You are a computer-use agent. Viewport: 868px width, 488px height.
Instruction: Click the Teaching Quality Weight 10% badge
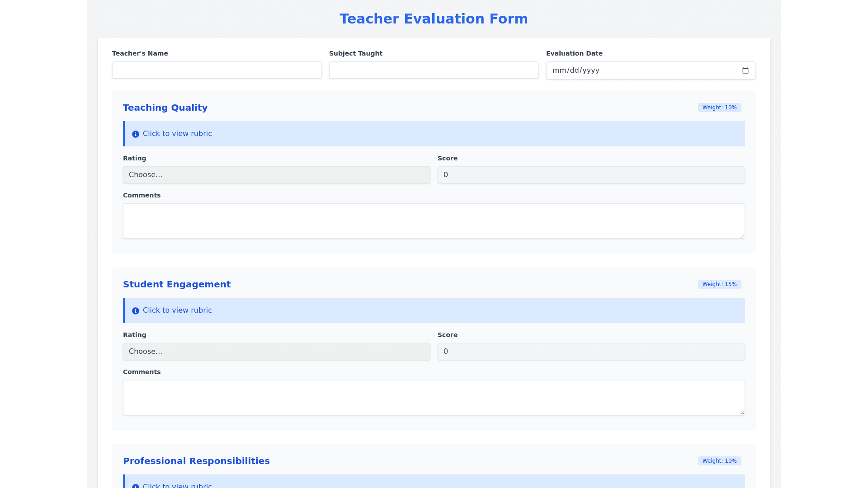pyautogui.click(x=719, y=108)
